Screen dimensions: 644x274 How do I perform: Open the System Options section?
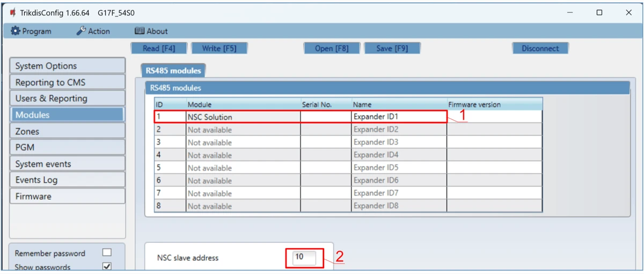pos(67,66)
